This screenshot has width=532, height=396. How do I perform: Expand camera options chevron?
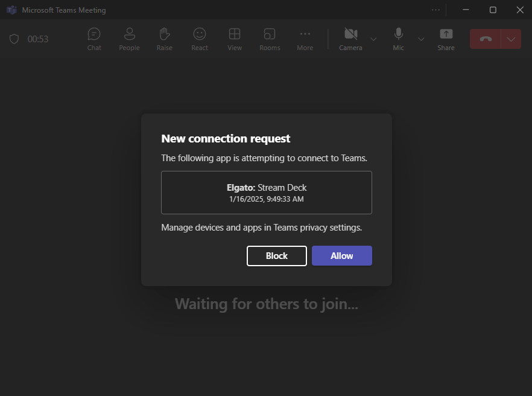(x=373, y=39)
